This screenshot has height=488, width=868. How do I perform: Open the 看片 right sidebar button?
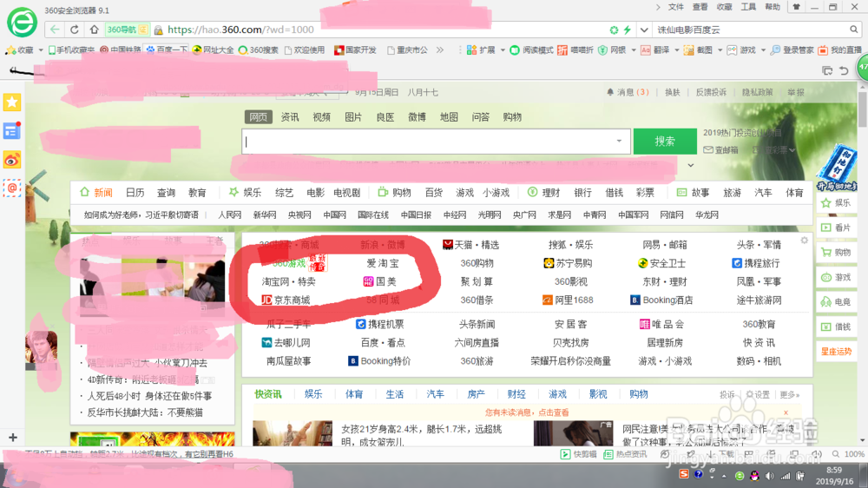[836, 228]
